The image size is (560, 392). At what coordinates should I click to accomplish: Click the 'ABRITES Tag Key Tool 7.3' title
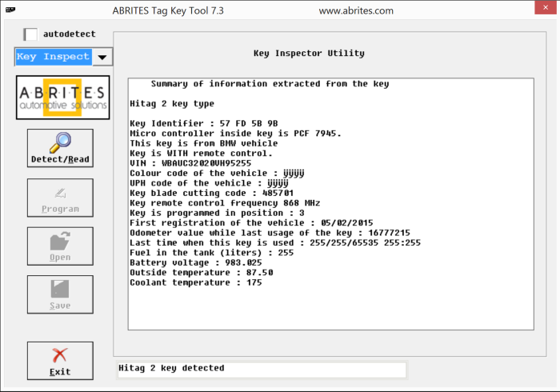tap(168, 11)
